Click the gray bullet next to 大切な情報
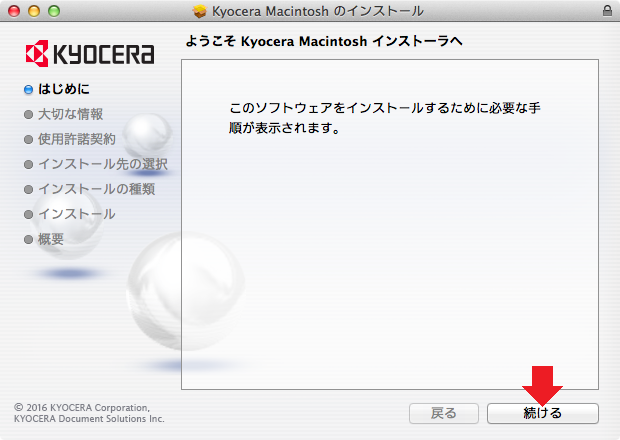Viewport: 620px width, 440px height. pyautogui.click(x=29, y=115)
